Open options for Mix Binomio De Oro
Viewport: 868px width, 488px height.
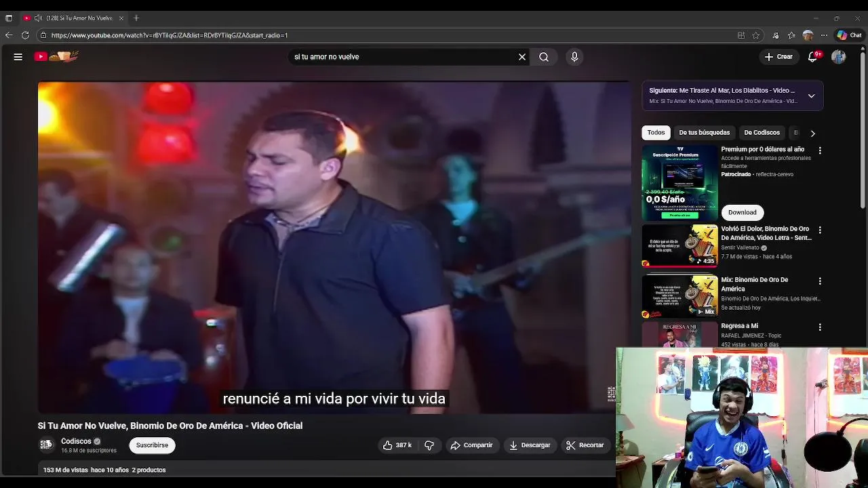(820, 281)
